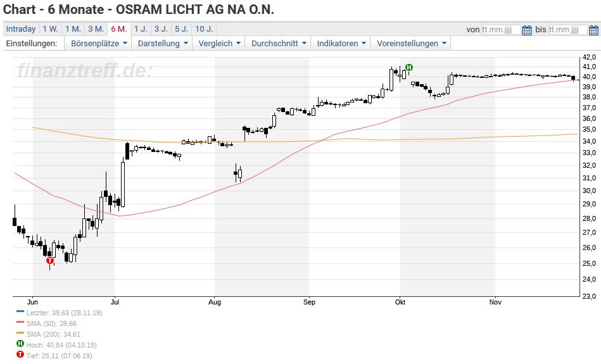Click 'SMA (200): 34,61' legend text
601x364 pixels.
point(53,334)
